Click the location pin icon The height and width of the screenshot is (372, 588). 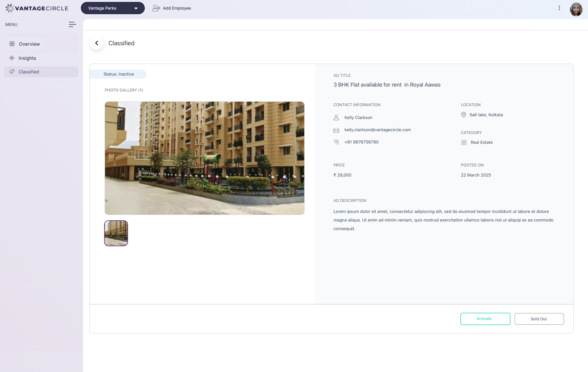tap(464, 115)
